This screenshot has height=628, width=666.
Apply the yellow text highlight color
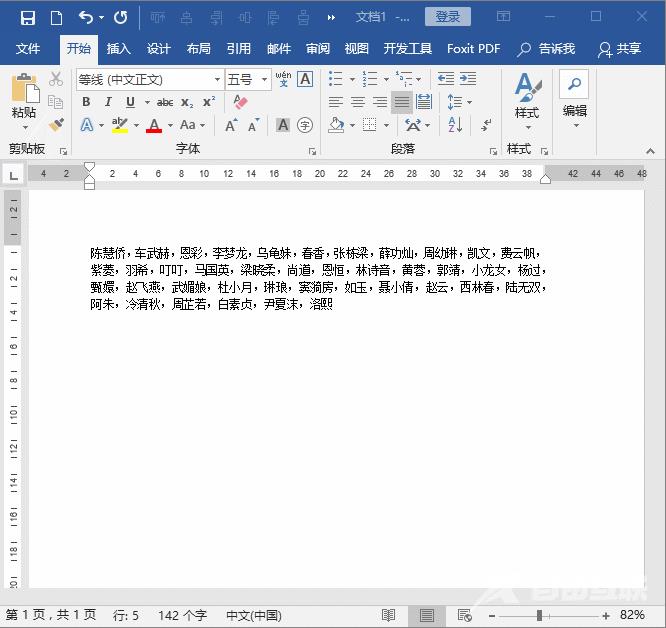click(120, 125)
